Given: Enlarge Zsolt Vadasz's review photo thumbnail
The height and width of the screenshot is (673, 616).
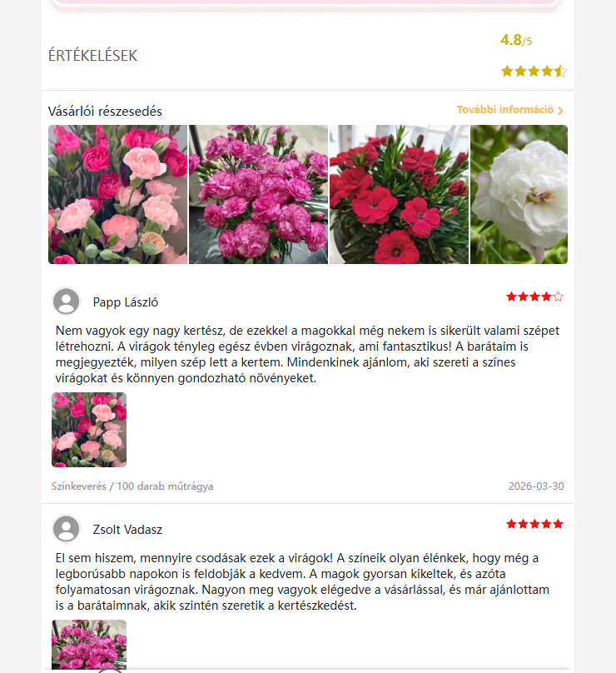Looking at the screenshot, I should [x=89, y=644].
